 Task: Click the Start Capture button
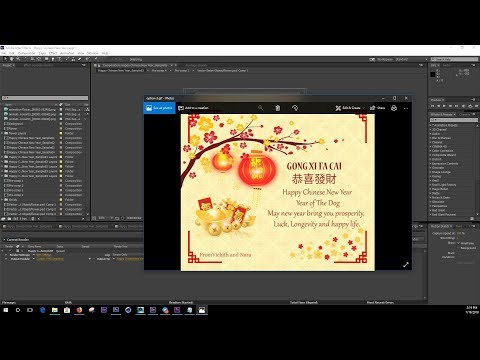pyautogui.click(x=465, y=263)
